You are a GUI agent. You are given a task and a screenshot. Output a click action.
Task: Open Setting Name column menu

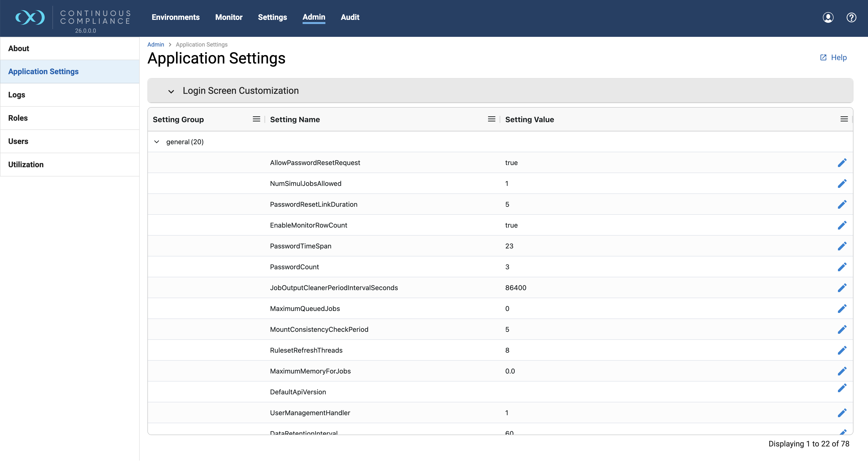pyautogui.click(x=491, y=119)
